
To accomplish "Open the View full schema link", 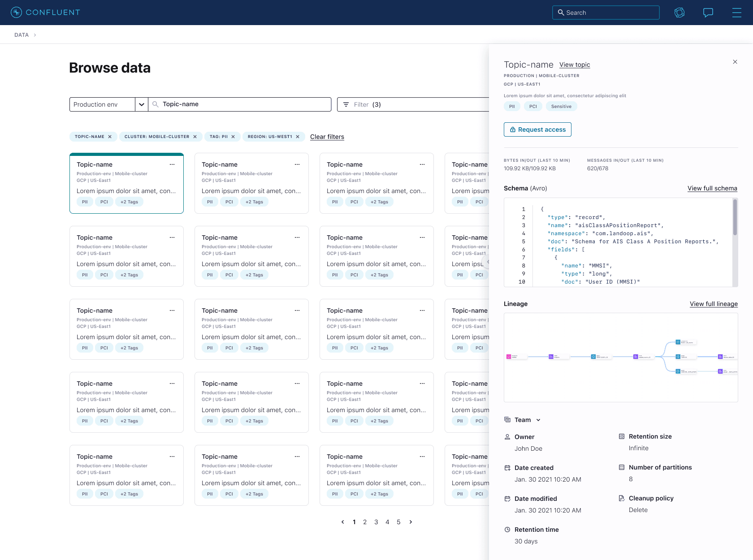I will [x=712, y=189].
